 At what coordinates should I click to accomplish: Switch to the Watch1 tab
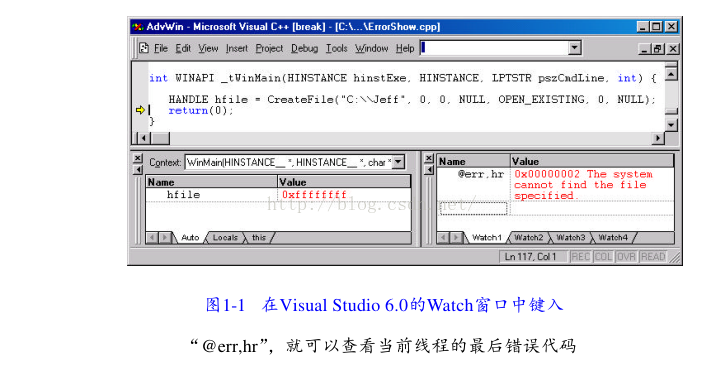pyautogui.click(x=486, y=238)
